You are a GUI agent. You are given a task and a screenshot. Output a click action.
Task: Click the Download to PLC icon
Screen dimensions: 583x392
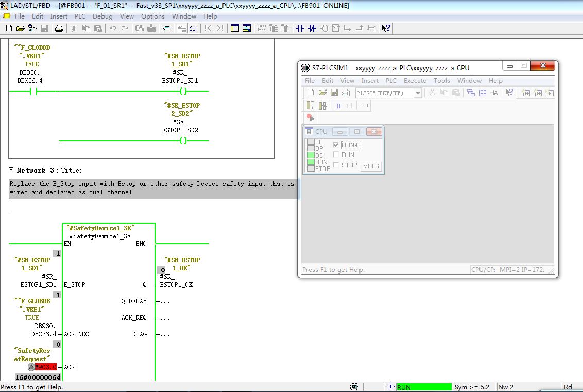click(x=151, y=28)
